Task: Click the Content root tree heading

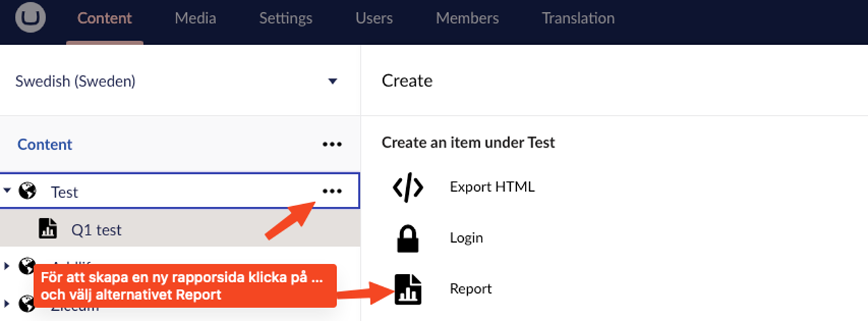Action: coord(45,144)
